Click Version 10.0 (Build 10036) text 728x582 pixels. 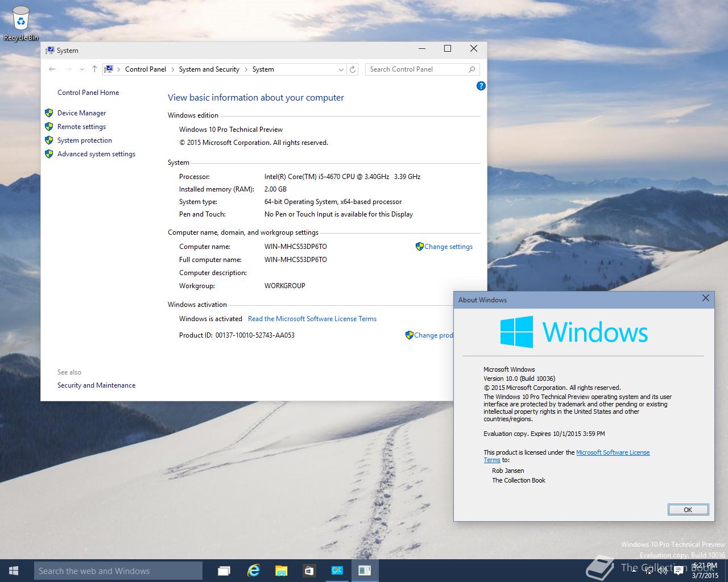click(519, 379)
